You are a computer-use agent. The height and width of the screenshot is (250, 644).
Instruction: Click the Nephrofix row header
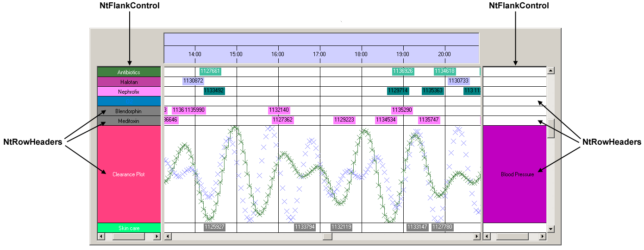129,91
